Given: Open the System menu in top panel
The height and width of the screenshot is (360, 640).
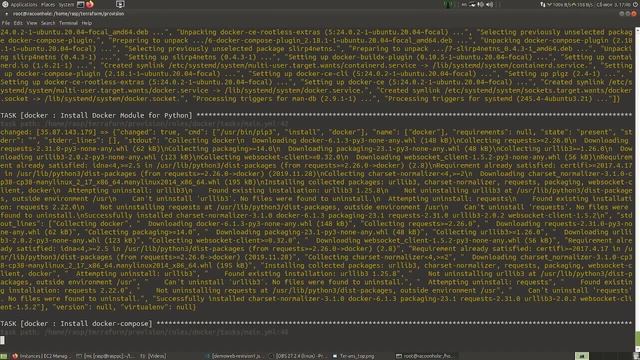Looking at the screenshot, I should click(66, 4).
